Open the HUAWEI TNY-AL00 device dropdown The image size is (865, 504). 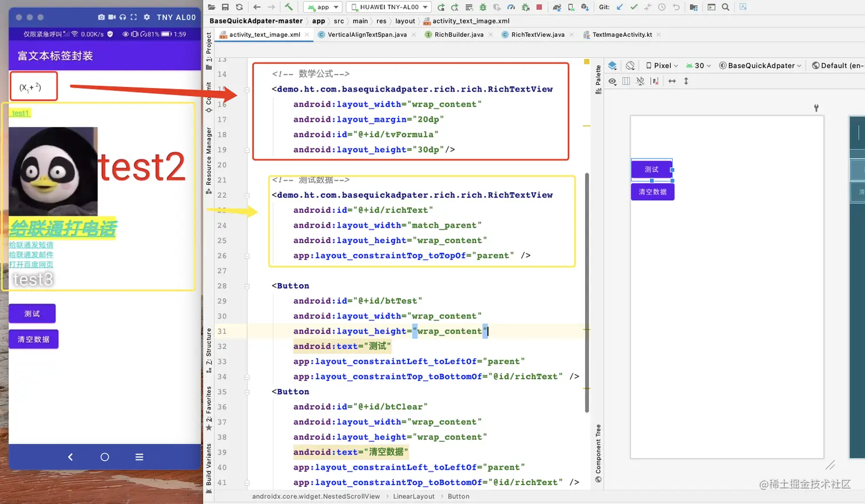(x=389, y=7)
